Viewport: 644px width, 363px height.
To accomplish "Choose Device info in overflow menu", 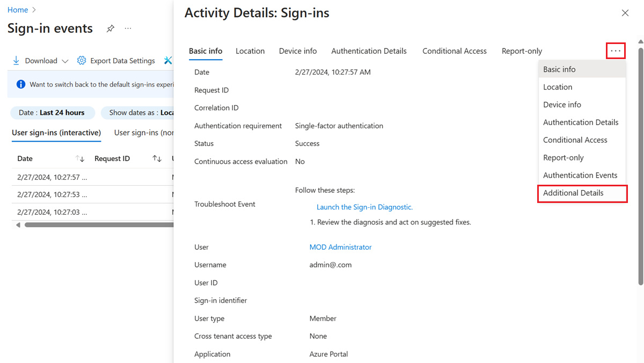I will click(582, 105).
